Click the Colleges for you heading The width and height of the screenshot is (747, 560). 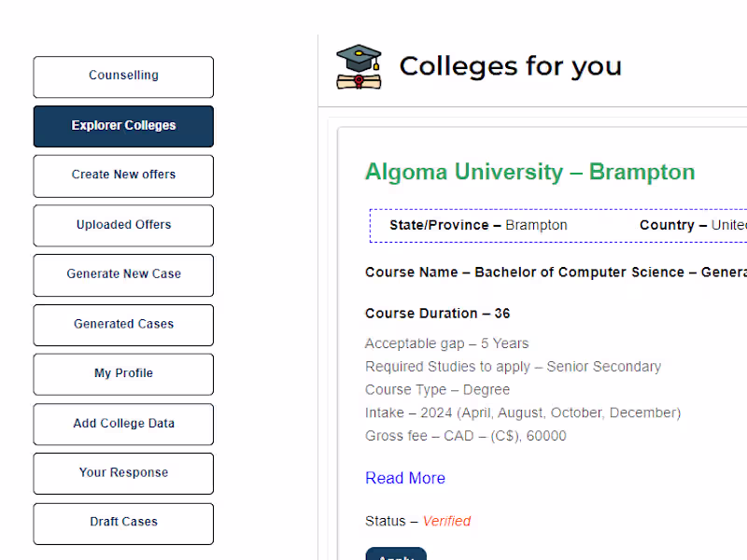[510, 66]
